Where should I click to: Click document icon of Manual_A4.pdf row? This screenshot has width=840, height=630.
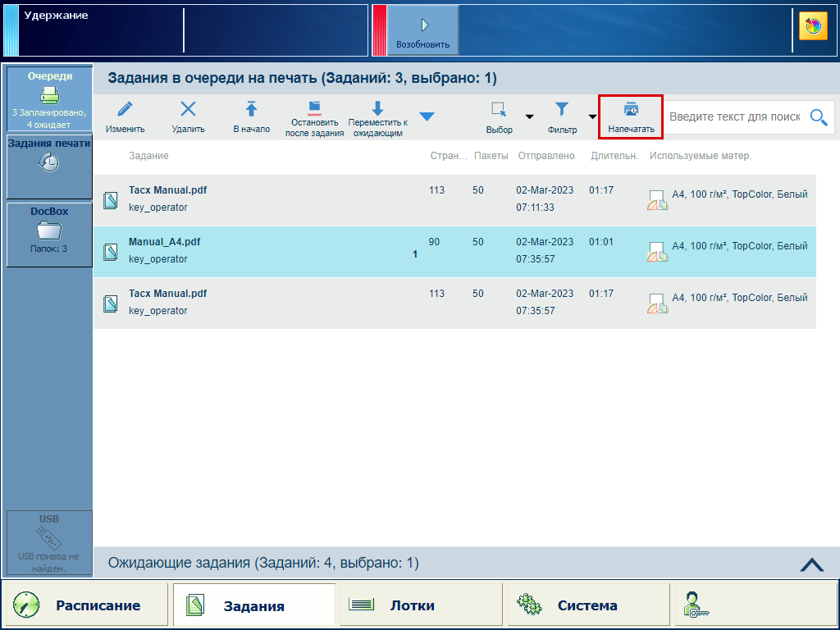[111, 252]
